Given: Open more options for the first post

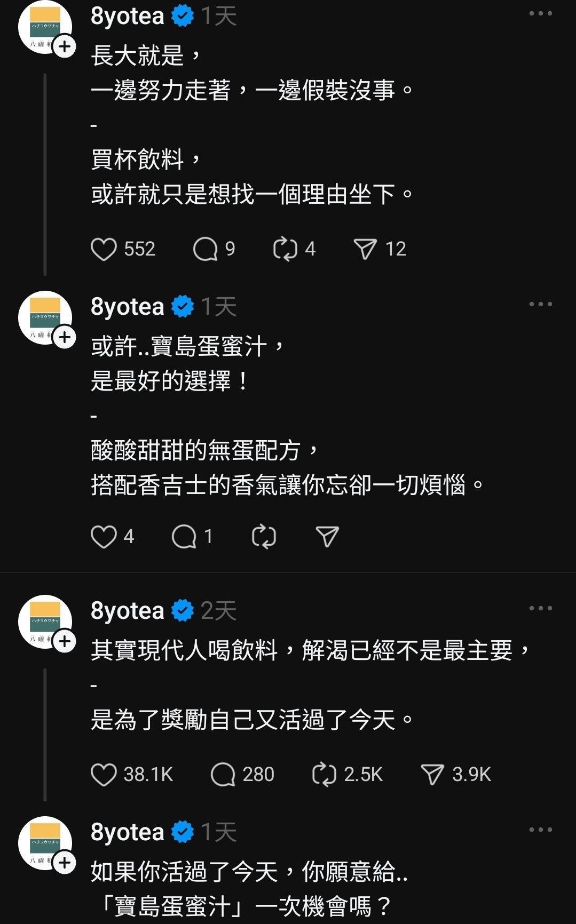Looking at the screenshot, I should tap(540, 14).
